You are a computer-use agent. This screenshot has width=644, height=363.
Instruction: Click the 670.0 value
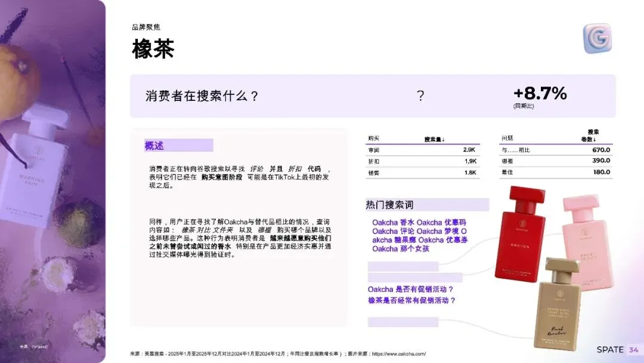point(601,150)
